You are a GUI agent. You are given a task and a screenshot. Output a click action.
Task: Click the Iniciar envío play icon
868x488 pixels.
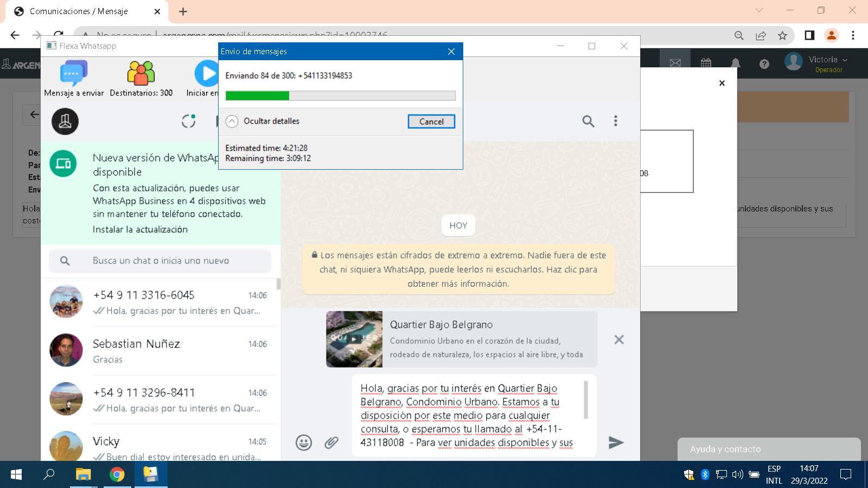click(207, 73)
